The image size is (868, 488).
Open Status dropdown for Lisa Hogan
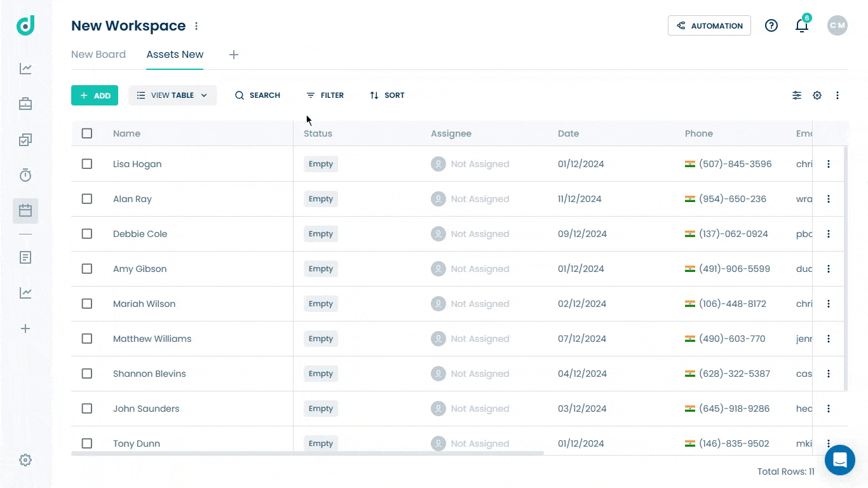pos(321,164)
